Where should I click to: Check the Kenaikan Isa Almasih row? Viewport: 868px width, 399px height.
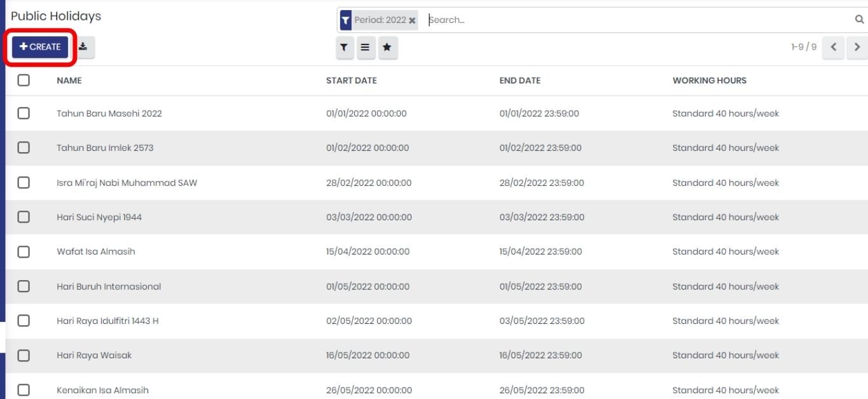[x=24, y=390]
